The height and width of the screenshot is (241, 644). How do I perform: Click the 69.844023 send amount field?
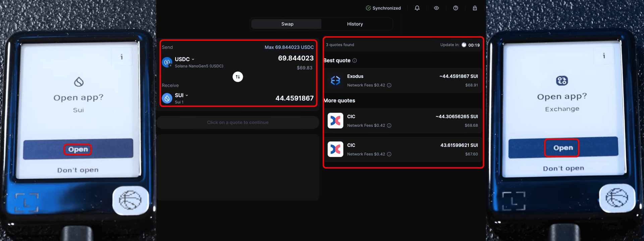(x=296, y=58)
